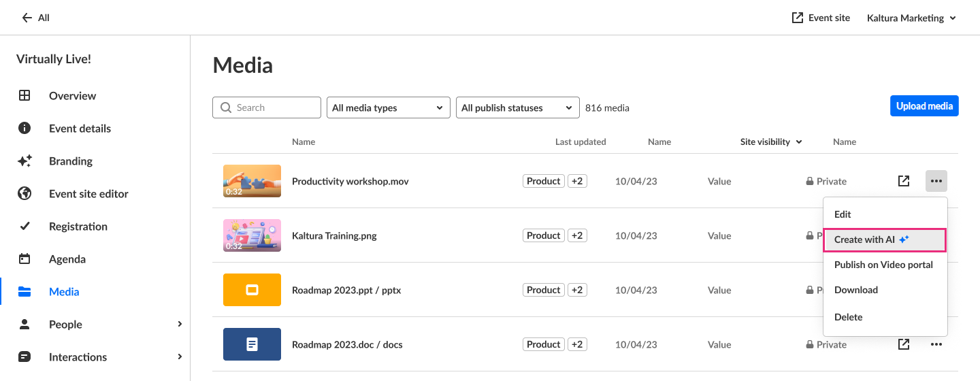
Task: Expand the Kaltura Marketing account menu
Action: [911, 18]
